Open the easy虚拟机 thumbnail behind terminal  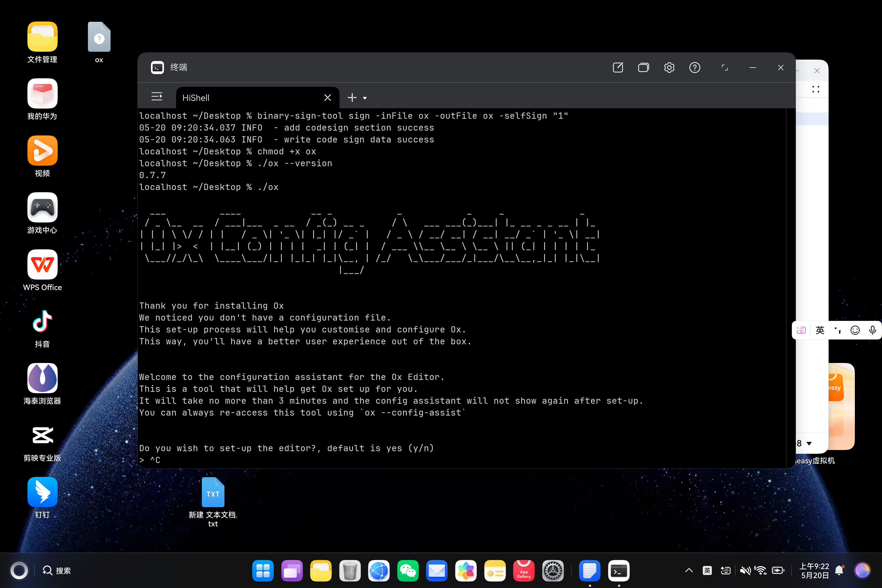tap(842, 406)
